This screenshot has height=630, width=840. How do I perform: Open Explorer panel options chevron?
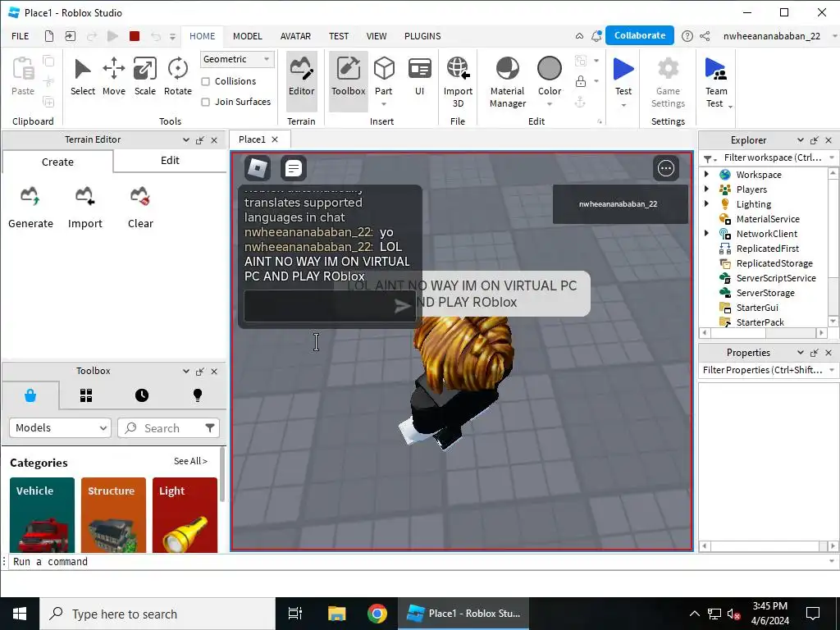tap(801, 139)
